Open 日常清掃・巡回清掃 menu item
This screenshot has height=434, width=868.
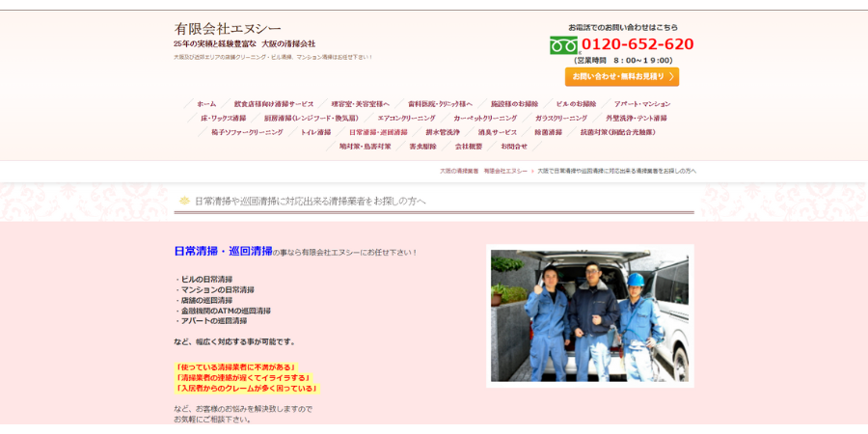(378, 133)
